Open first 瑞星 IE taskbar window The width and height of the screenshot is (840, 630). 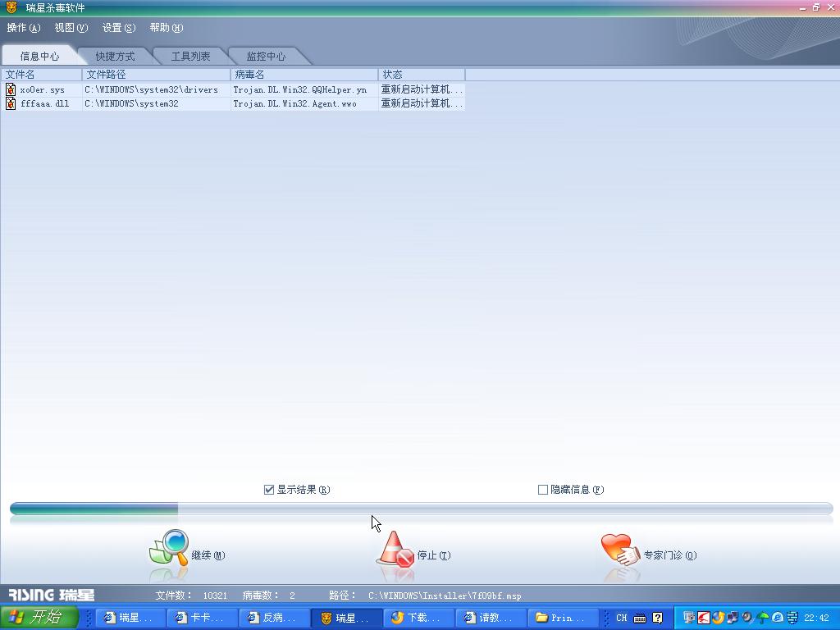click(x=130, y=619)
